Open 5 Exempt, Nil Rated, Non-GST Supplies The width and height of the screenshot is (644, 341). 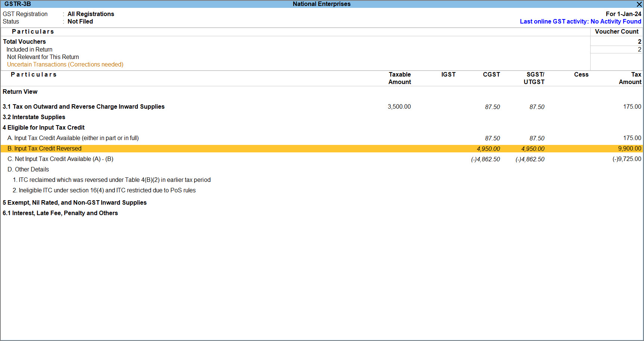coord(74,202)
